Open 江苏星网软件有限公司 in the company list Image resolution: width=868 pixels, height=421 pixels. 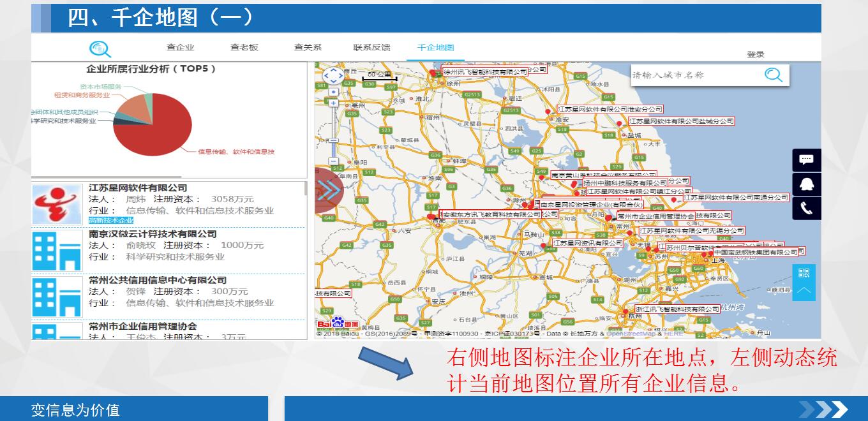tap(138, 188)
